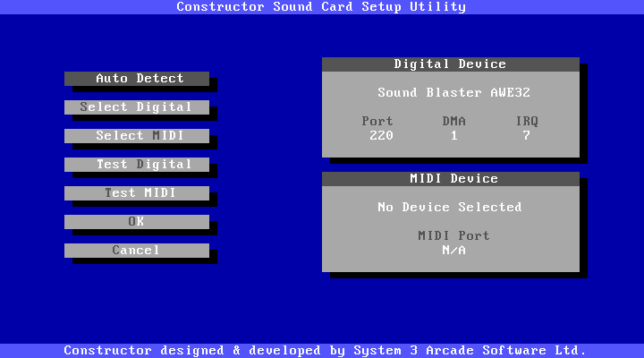
Task: Select the IRQ value 7
Action: [x=527, y=136]
